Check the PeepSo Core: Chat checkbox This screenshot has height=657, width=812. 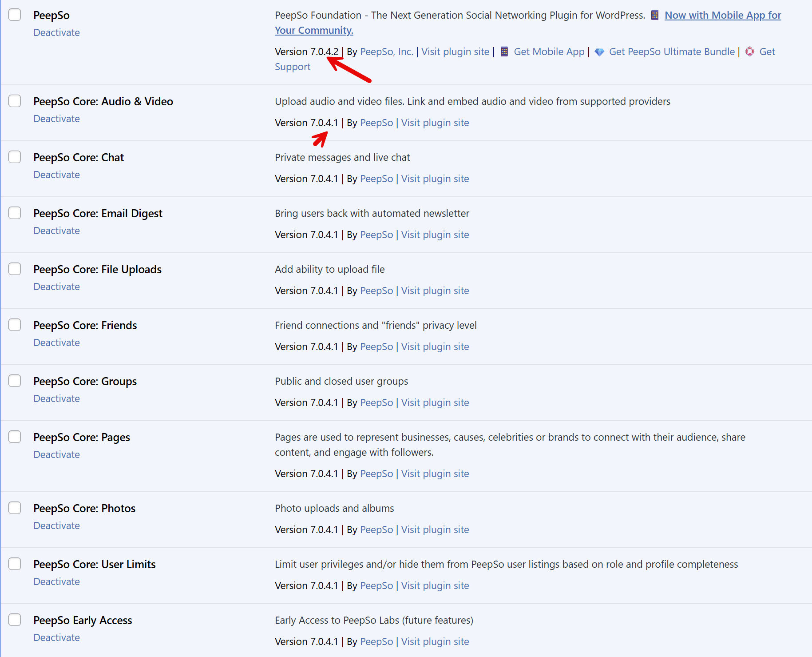[x=15, y=157]
